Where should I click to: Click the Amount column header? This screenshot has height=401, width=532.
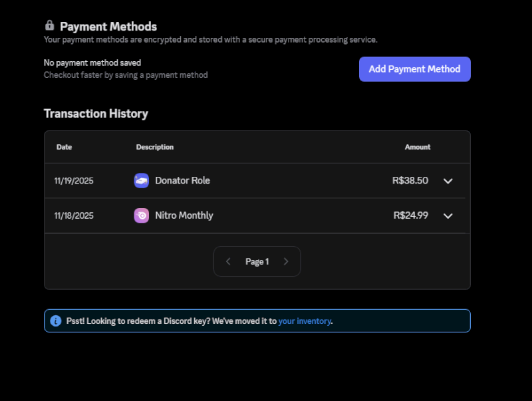click(x=418, y=147)
